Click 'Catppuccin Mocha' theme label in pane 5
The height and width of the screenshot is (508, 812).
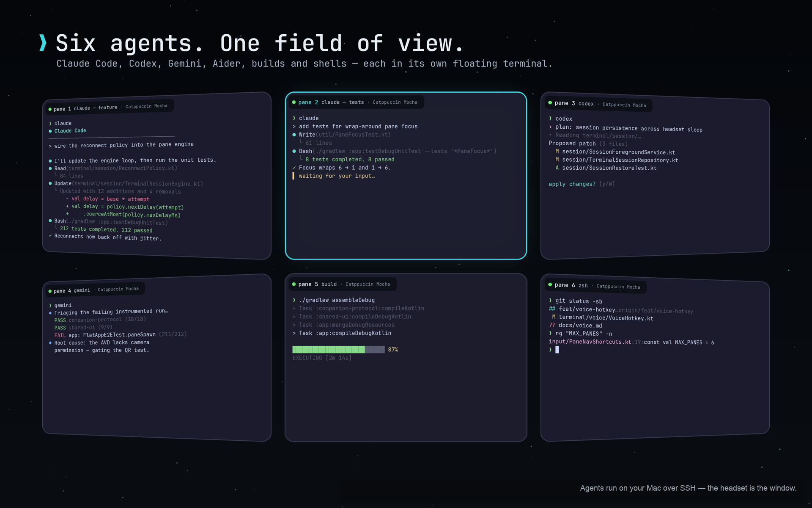(x=368, y=284)
